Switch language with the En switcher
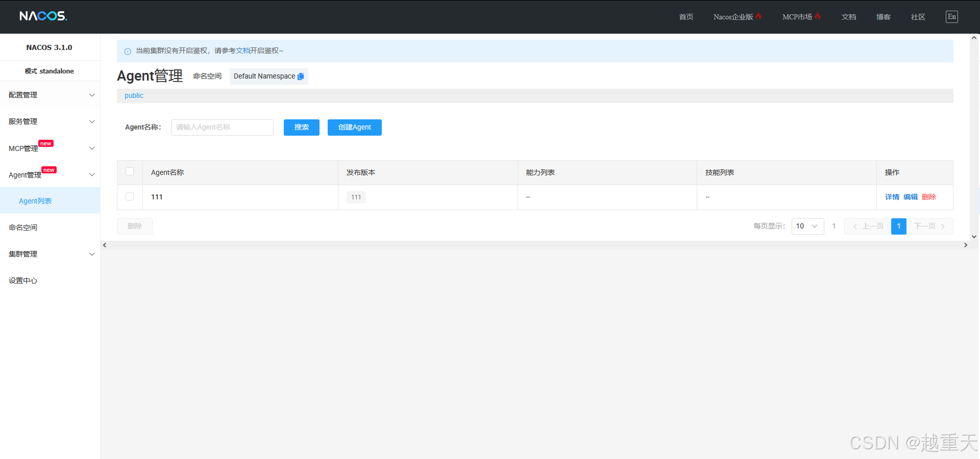 [x=951, y=16]
